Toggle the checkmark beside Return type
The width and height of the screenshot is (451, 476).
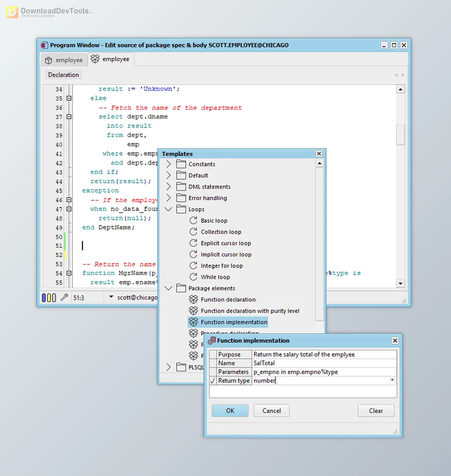[213, 381]
